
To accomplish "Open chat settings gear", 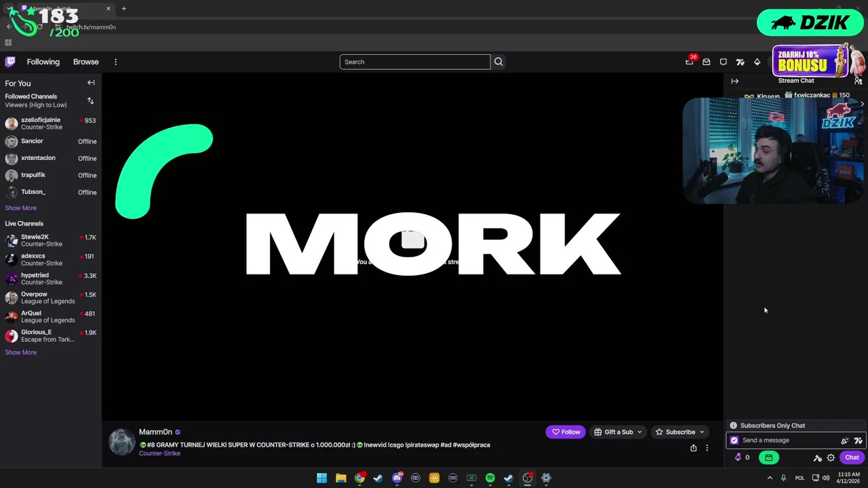I will (x=831, y=457).
